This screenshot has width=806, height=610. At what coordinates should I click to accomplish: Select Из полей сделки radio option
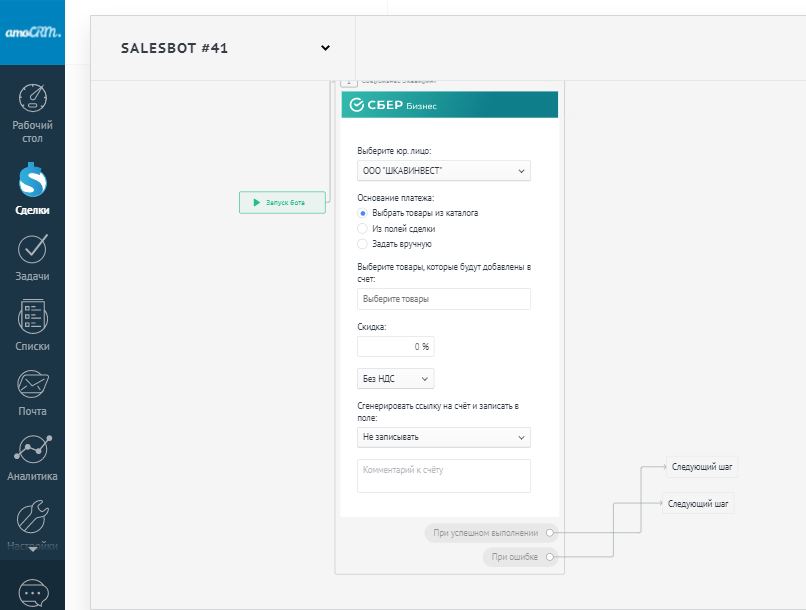[x=362, y=229]
